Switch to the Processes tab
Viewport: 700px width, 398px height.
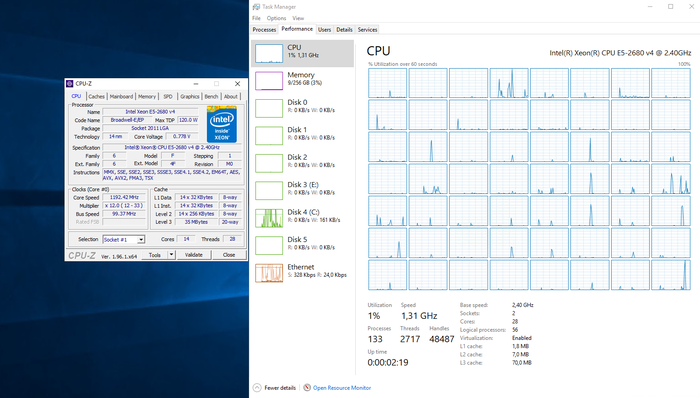click(264, 29)
